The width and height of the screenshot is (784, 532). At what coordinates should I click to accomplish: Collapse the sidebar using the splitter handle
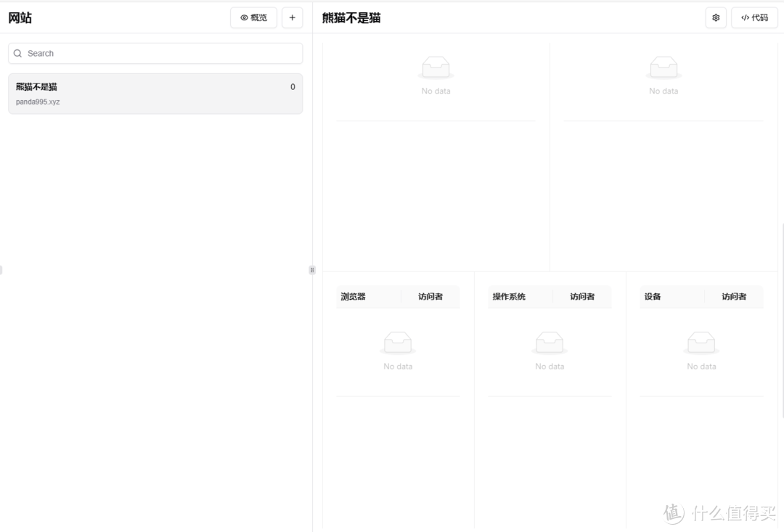coord(312,269)
